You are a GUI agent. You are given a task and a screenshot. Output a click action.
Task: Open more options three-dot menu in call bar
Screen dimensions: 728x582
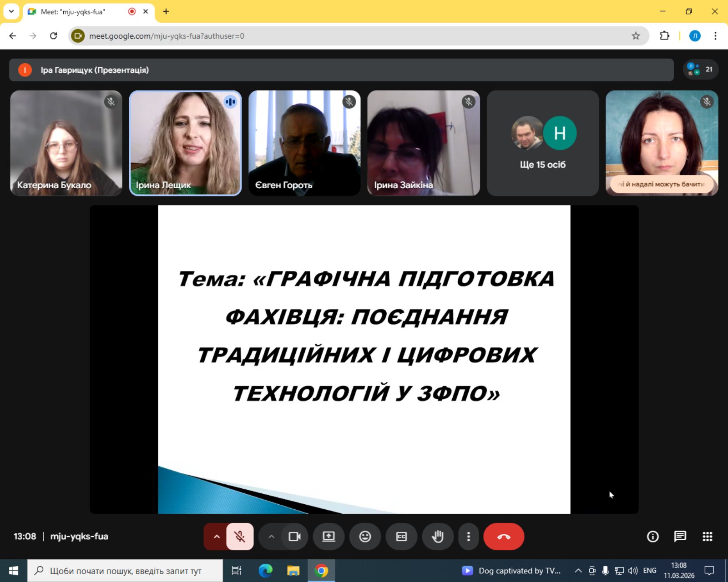pos(468,537)
